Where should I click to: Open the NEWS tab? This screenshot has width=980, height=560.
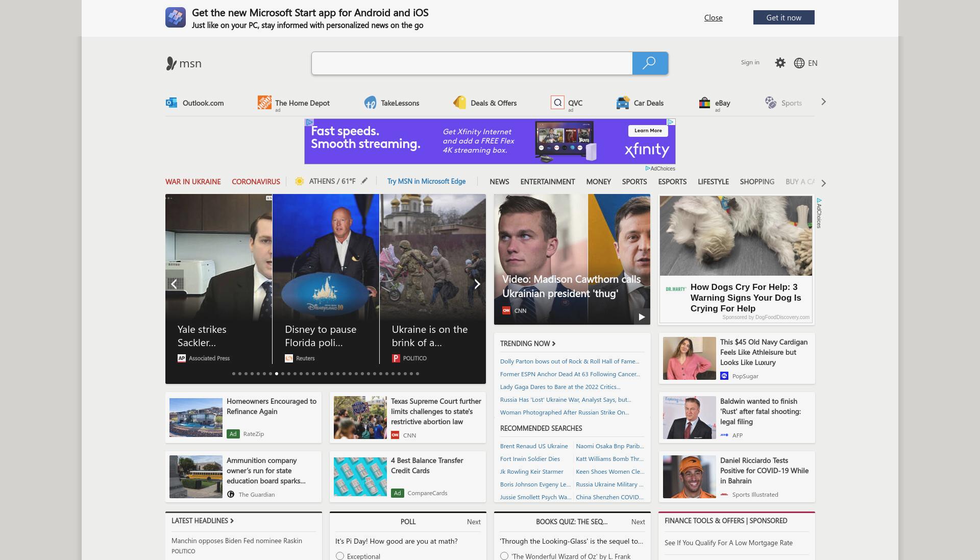[x=499, y=182]
